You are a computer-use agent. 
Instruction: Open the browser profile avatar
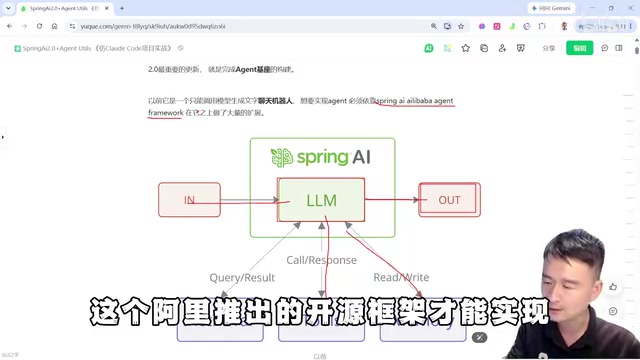click(564, 26)
